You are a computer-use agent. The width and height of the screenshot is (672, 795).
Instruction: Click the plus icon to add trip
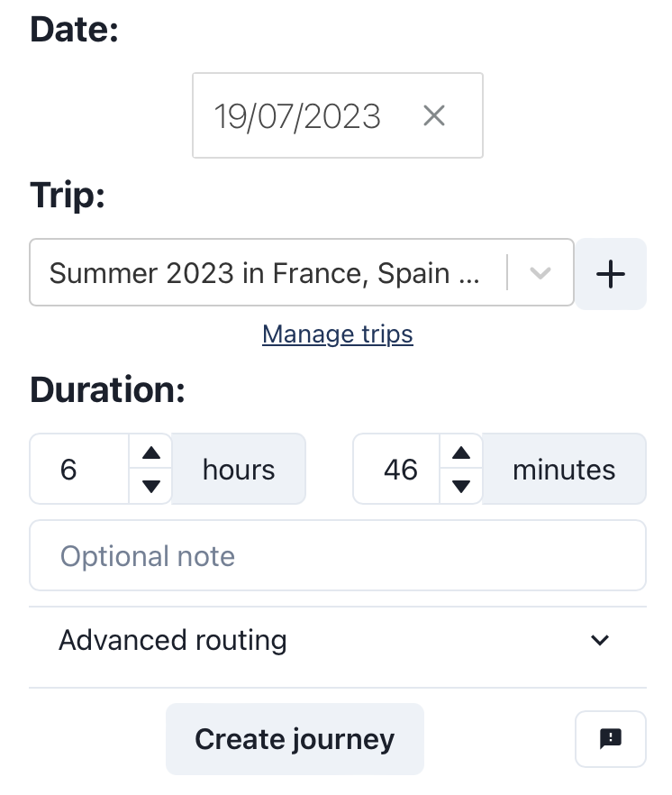611,274
